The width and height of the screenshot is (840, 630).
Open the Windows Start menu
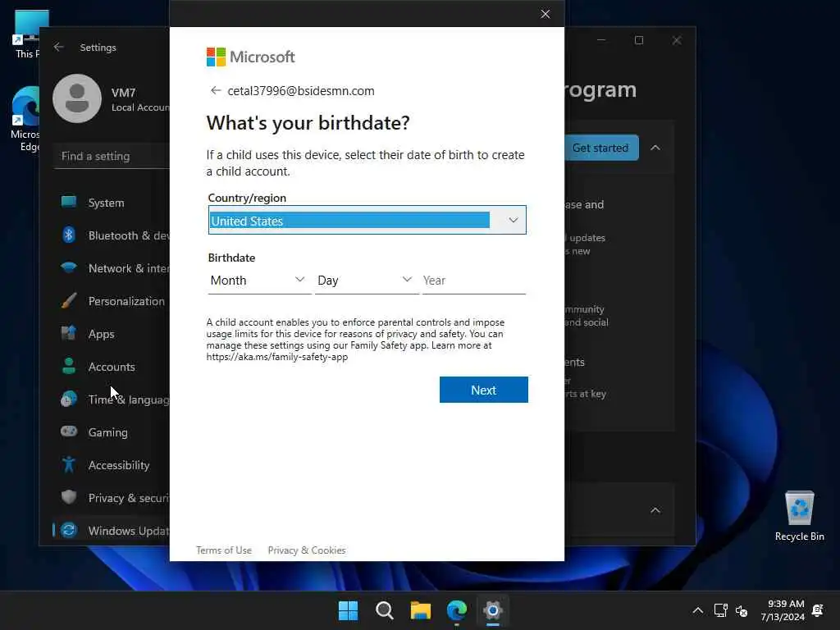[x=348, y=610]
